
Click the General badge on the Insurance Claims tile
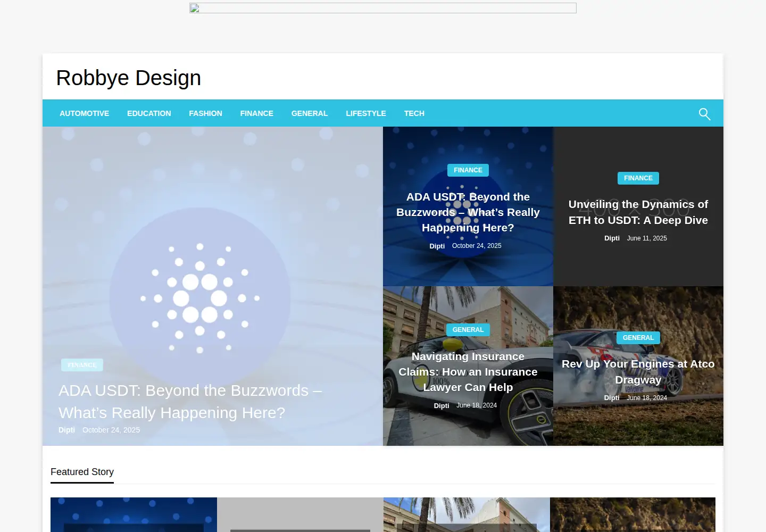468,330
